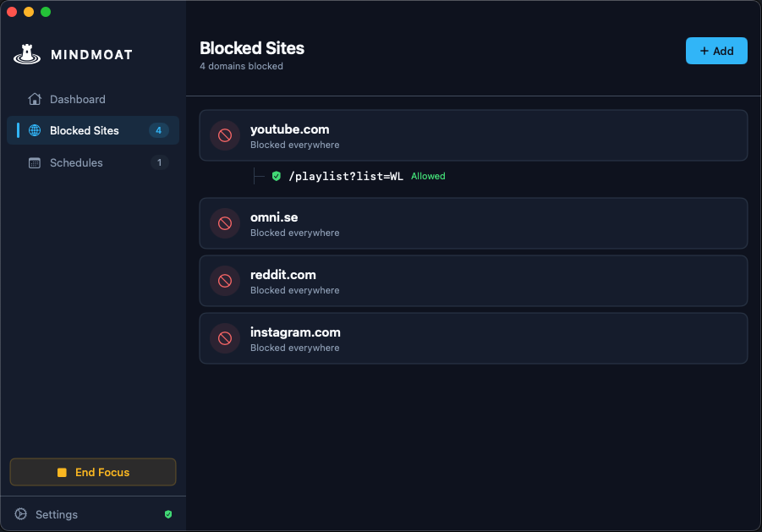Click the Add button to block a new site
762x532 pixels.
coord(716,51)
